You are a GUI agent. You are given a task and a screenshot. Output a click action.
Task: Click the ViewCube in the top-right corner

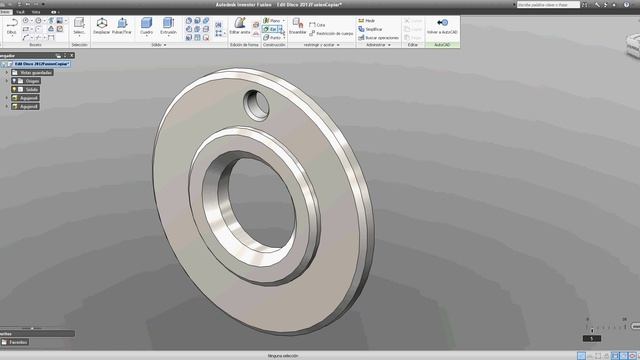[x=633, y=45]
